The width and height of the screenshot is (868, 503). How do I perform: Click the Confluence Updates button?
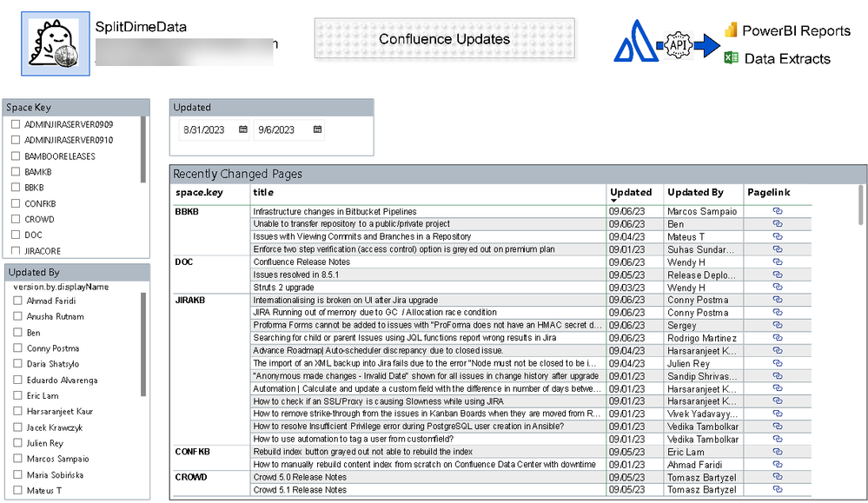444,38
